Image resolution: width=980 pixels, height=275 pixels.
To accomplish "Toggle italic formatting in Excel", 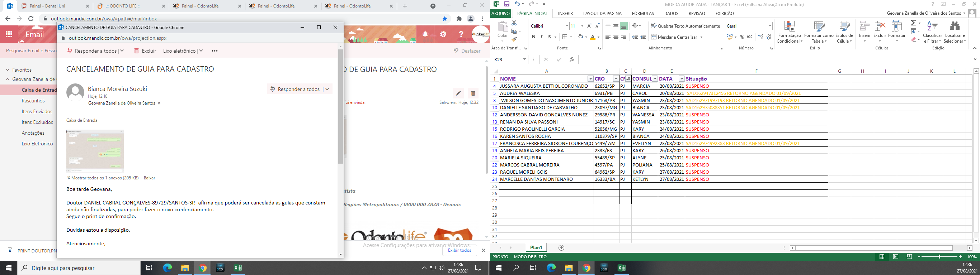I will click(541, 37).
